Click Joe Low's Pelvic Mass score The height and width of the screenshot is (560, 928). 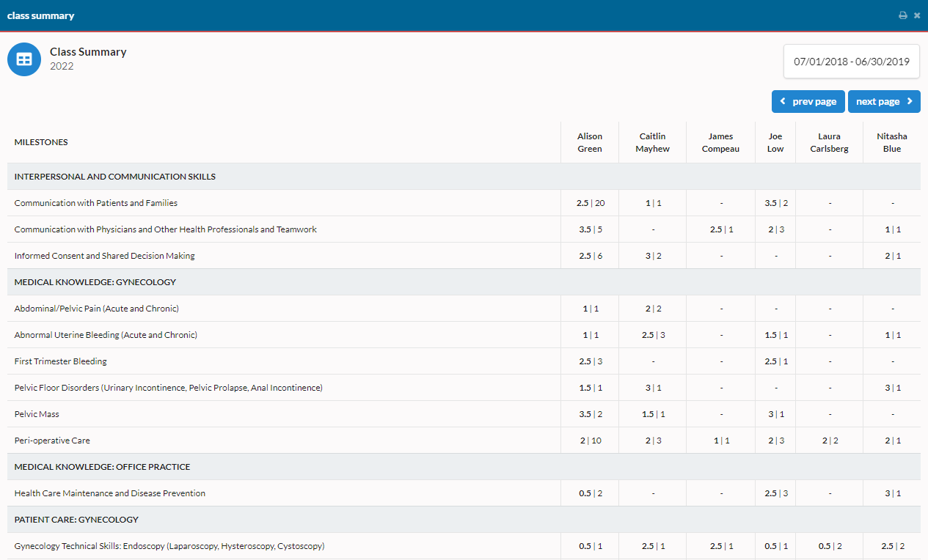click(775, 414)
